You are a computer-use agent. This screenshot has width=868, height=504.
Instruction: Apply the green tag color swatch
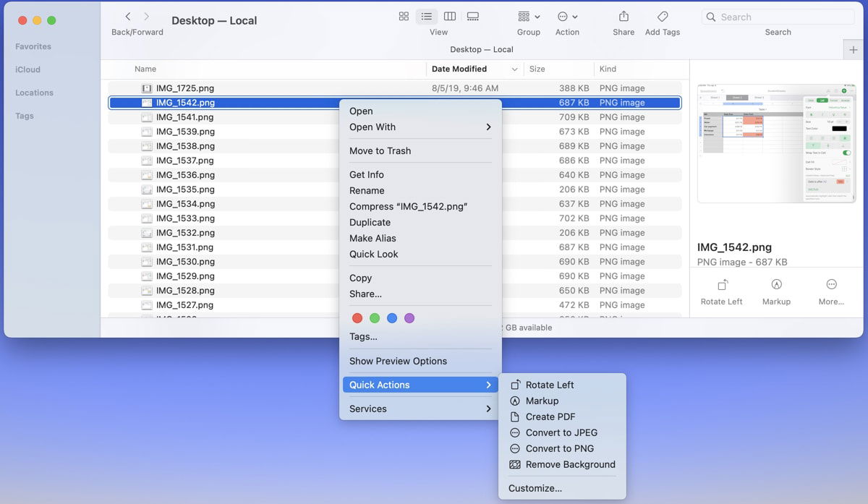(x=375, y=317)
